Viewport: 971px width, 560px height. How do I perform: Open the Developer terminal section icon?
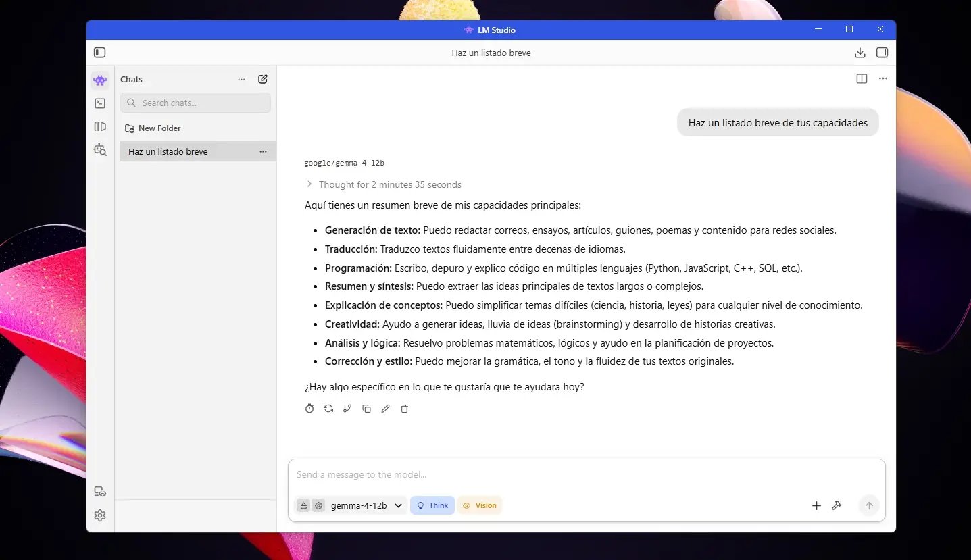click(x=100, y=103)
